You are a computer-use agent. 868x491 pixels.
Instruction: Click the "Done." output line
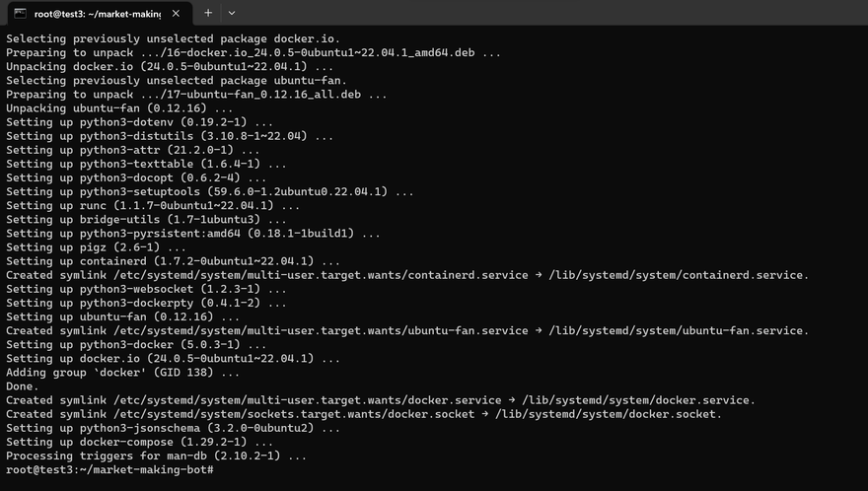tap(25, 386)
